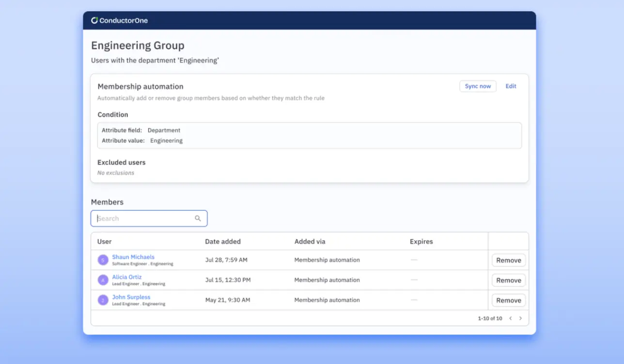Click Alicia Ortiz's avatar icon

point(103,280)
